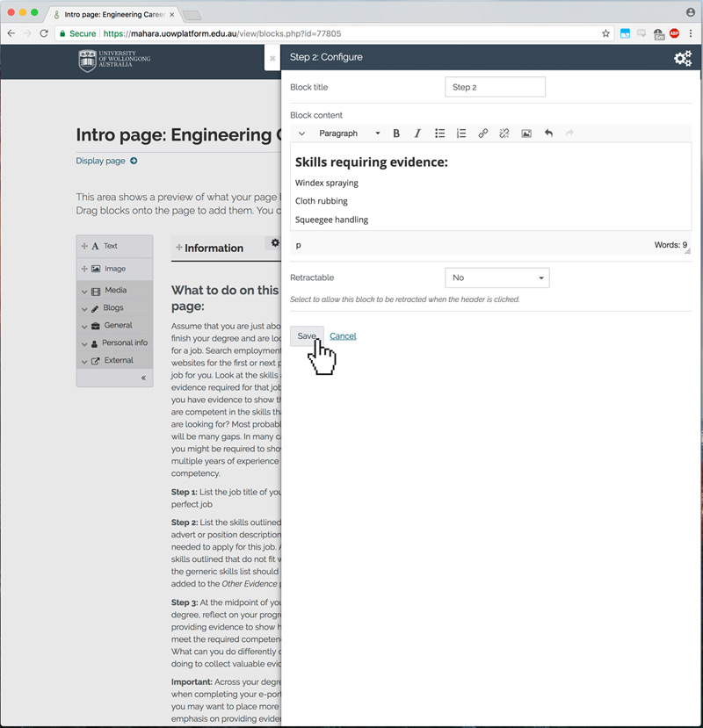Toggle italic formatting in editor toolbar
Screen dimensions: 703x728
point(417,133)
